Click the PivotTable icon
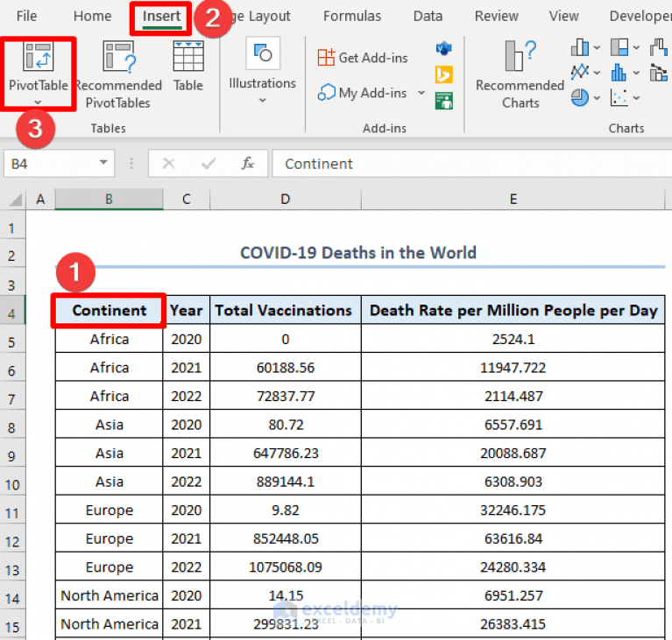Viewport: 672px width, 640px height. pyautogui.click(x=39, y=56)
